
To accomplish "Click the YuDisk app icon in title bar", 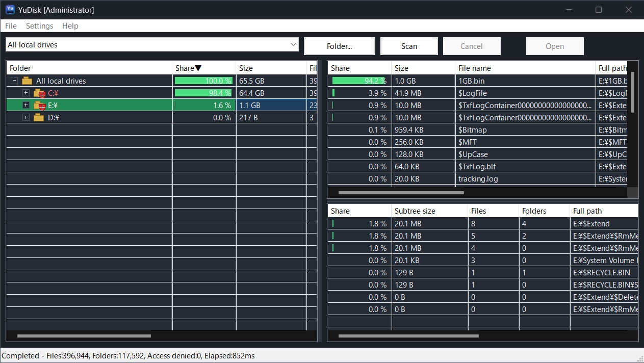I will (x=9, y=10).
